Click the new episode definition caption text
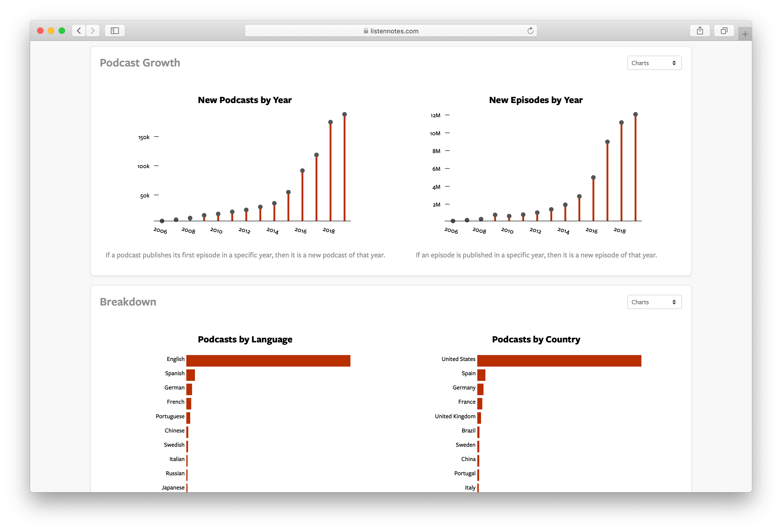This screenshot has height=532, width=782. pyautogui.click(x=536, y=255)
